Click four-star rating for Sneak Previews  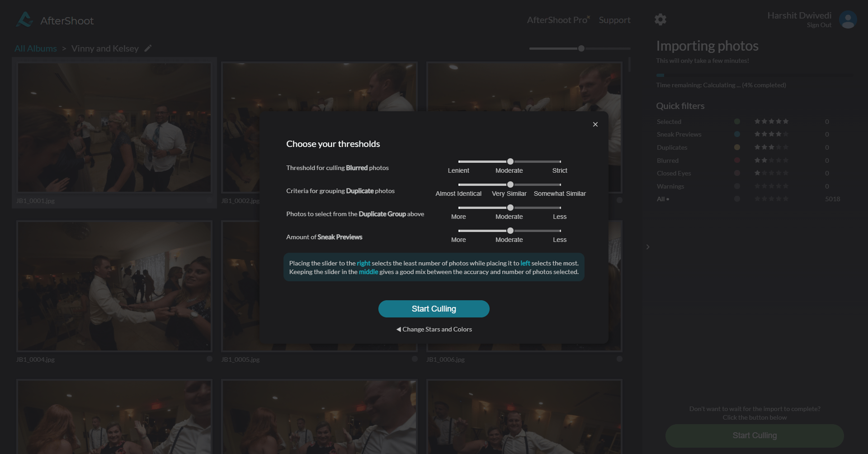click(771, 134)
